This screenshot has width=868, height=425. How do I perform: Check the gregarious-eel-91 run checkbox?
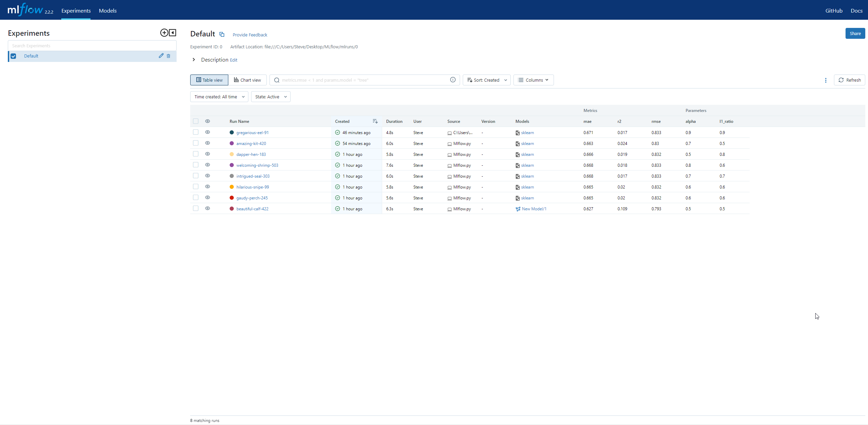click(x=196, y=132)
